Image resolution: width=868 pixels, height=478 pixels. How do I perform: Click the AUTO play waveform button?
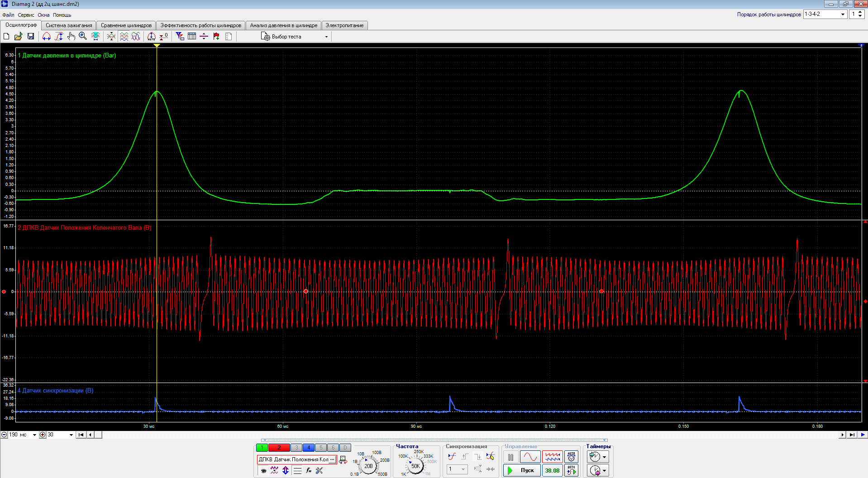[x=571, y=470]
